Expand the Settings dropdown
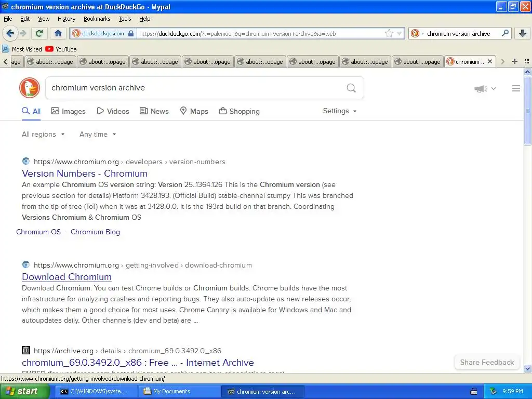This screenshot has height=399, width=532. (340, 111)
